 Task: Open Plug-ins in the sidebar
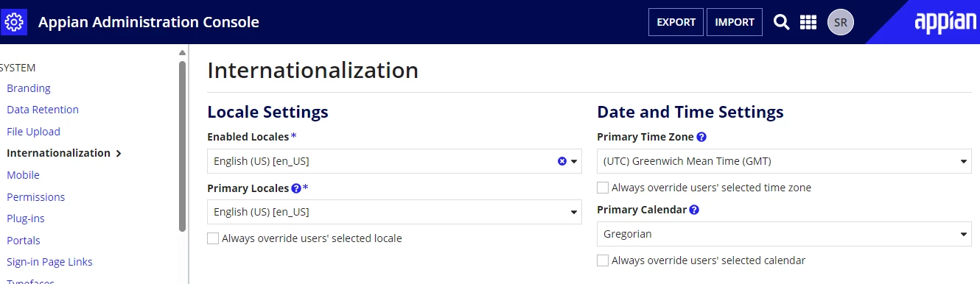pyautogui.click(x=26, y=219)
